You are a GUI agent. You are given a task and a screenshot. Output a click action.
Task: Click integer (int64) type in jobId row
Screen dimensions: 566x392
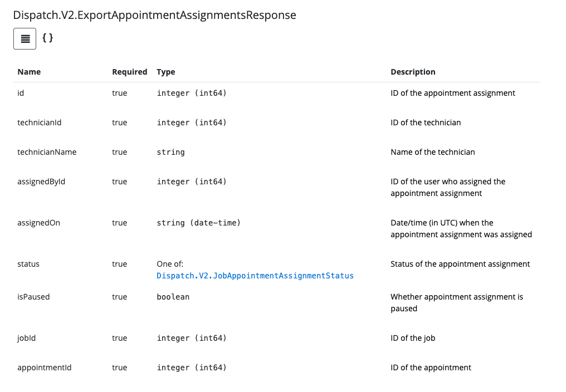pos(192,338)
